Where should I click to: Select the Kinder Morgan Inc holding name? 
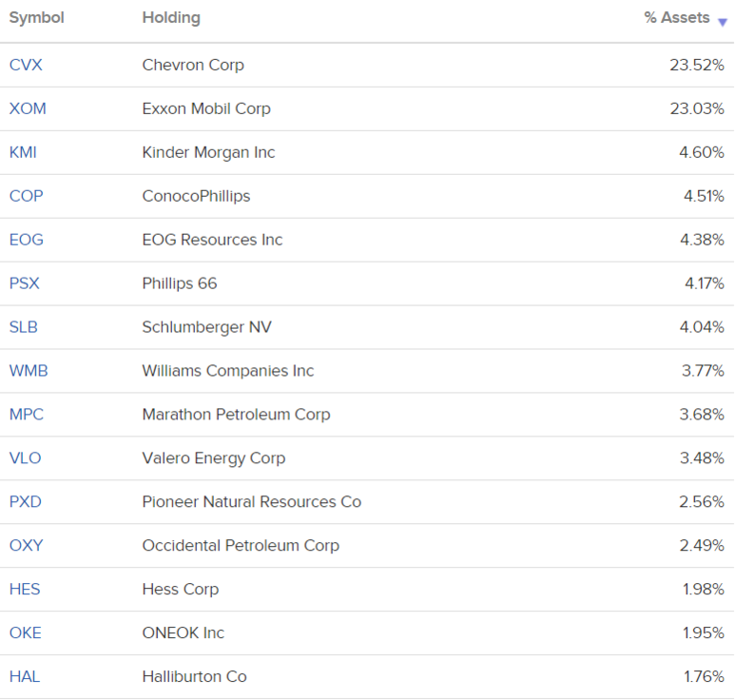(208, 152)
